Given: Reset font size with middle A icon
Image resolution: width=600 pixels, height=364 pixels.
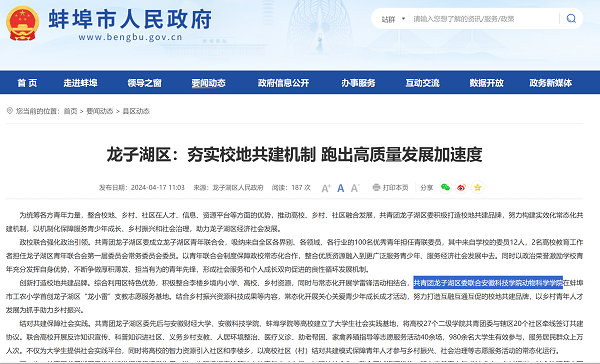Looking at the screenshot, I should (341, 188).
